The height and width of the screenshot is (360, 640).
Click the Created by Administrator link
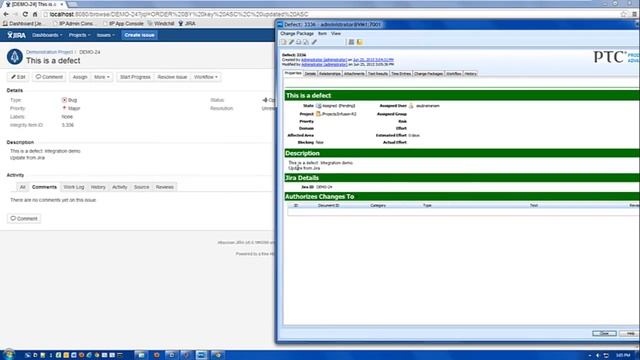(324, 60)
